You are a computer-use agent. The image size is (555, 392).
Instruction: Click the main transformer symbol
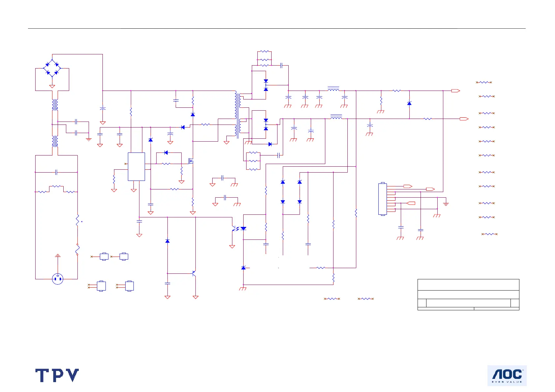click(x=238, y=115)
